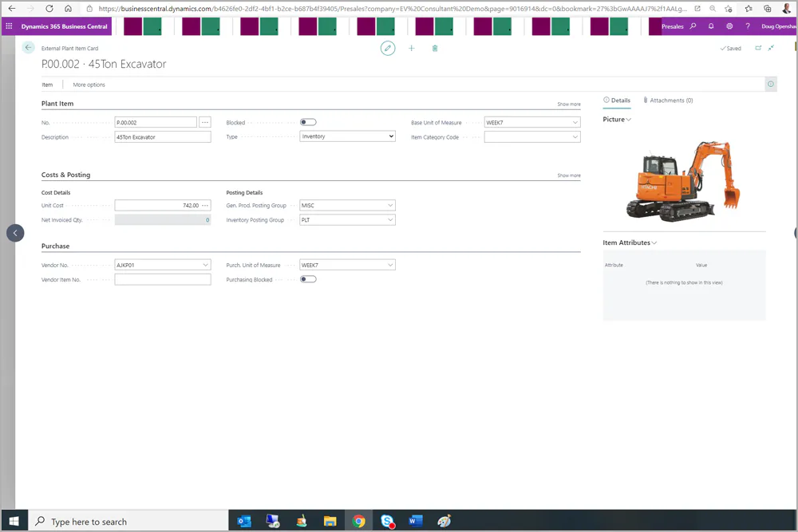Go to the browser home page
Viewport: 798px width, 532px height.
68,9
